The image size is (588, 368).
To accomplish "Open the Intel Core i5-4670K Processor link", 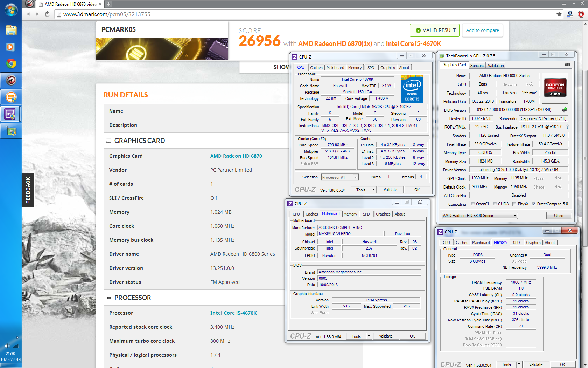I will pos(233,313).
